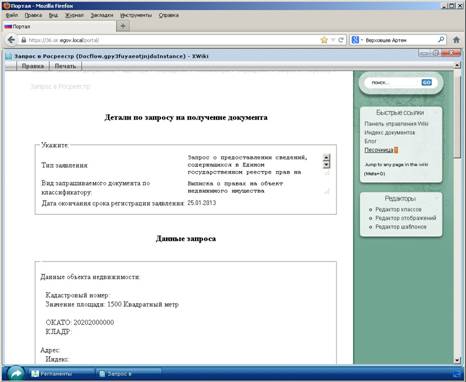466x382 pixels.
Task: Bookmark page with the star icon
Action: pos(324,40)
